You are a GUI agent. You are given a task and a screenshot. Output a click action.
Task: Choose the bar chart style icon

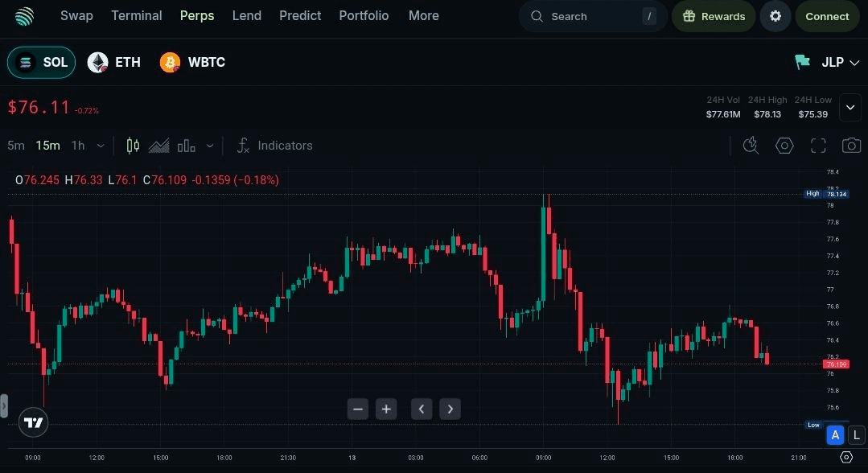click(186, 146)
